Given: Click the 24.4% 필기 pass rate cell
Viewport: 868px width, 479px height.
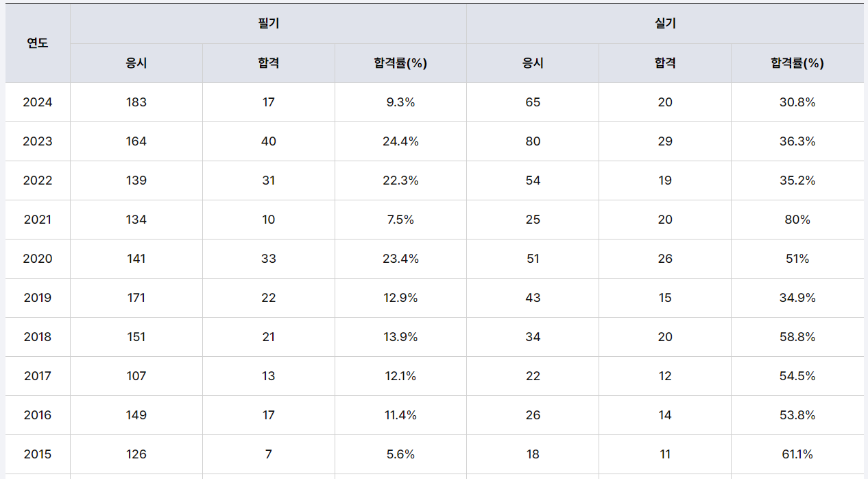Looking at the screenshot, I should tap(400, 141).
